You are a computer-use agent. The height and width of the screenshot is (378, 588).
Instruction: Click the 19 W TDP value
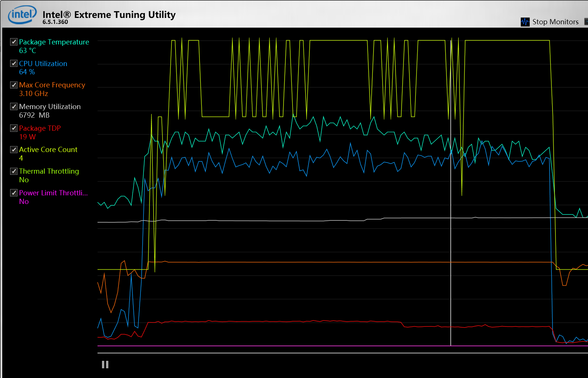27,137
